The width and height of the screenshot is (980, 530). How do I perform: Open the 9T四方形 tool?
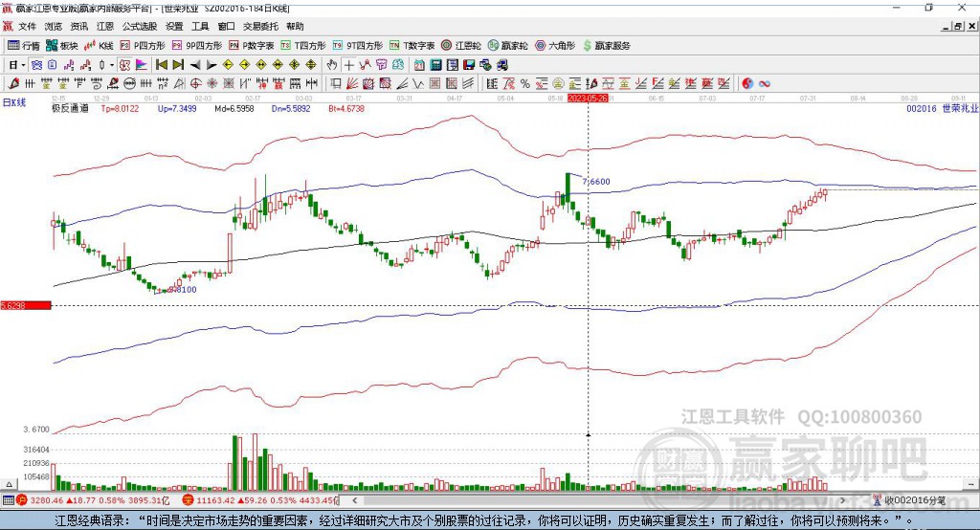(x=358, y=46)
